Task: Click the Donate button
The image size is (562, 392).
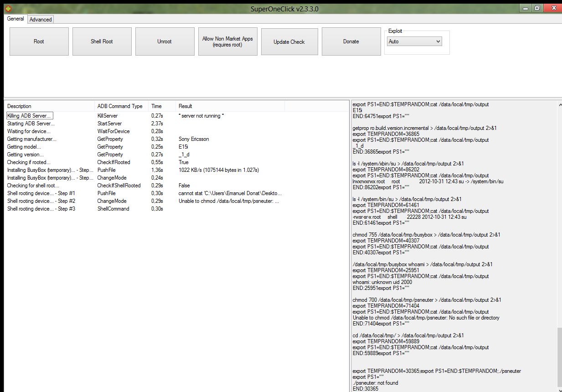Action: (351, 41)
